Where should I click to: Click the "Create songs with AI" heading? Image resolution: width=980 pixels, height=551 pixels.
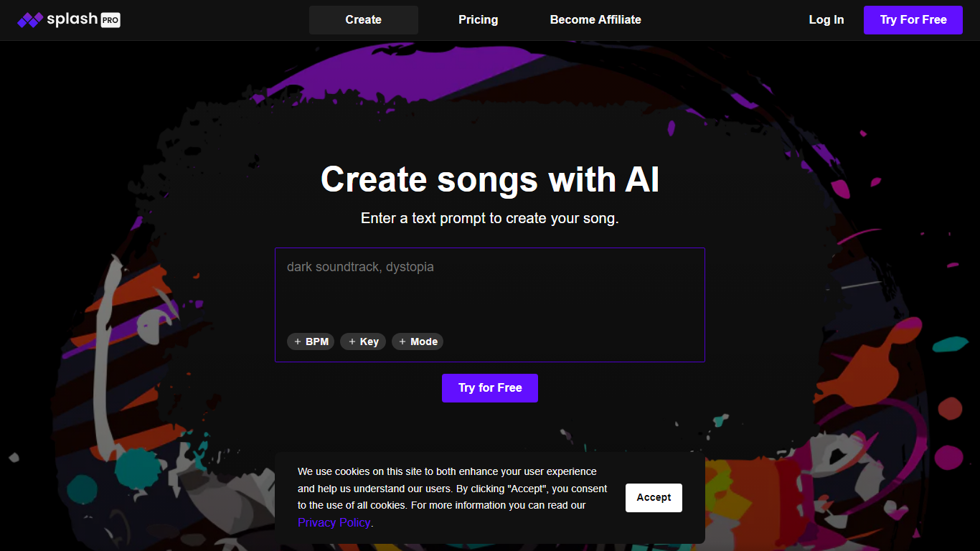point(489,179)
